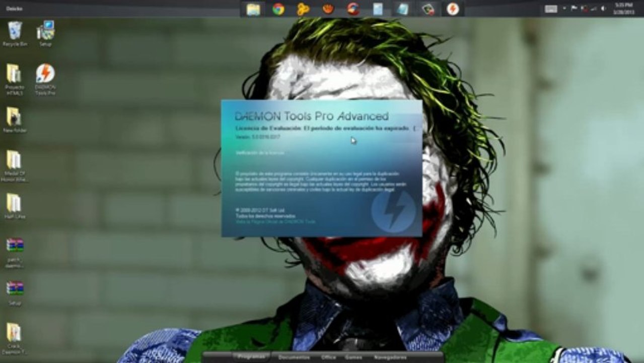This screenshot has width=644, height=363.
Task: Switch to the Navegadores tab
Action: click(x=390, y=357)
